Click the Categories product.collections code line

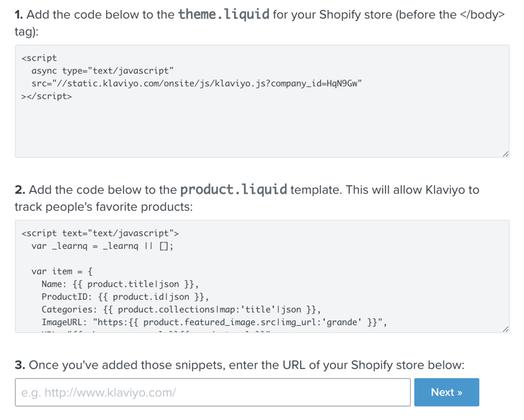pyautogui.click(x=181, y=310)
